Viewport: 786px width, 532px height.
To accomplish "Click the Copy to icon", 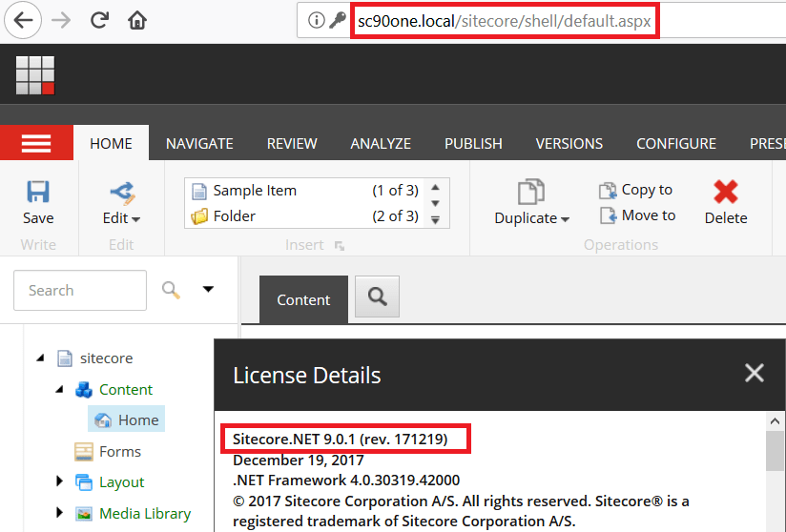I will 608,190.
